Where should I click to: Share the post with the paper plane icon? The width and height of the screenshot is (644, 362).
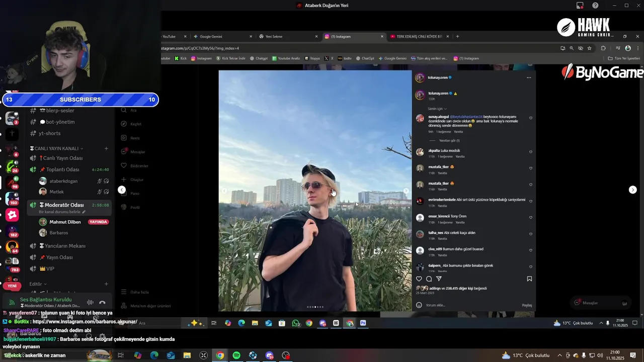tap(439, 279)
